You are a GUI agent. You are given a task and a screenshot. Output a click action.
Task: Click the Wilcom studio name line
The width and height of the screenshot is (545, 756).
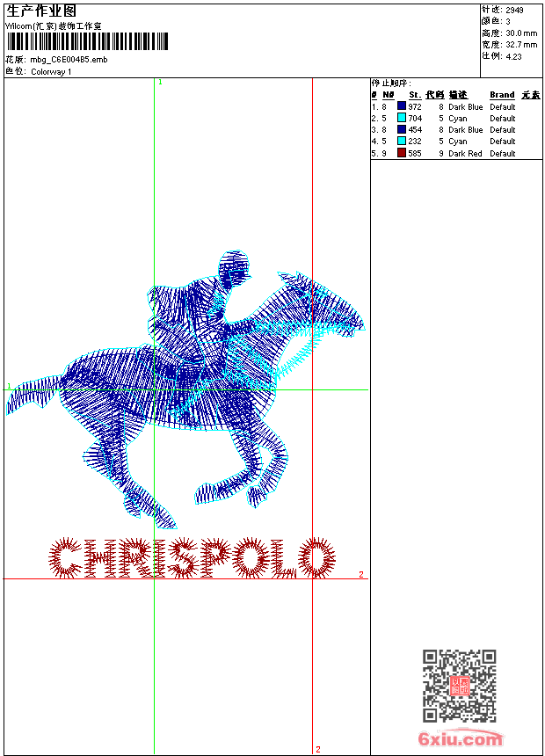[54, 26]
